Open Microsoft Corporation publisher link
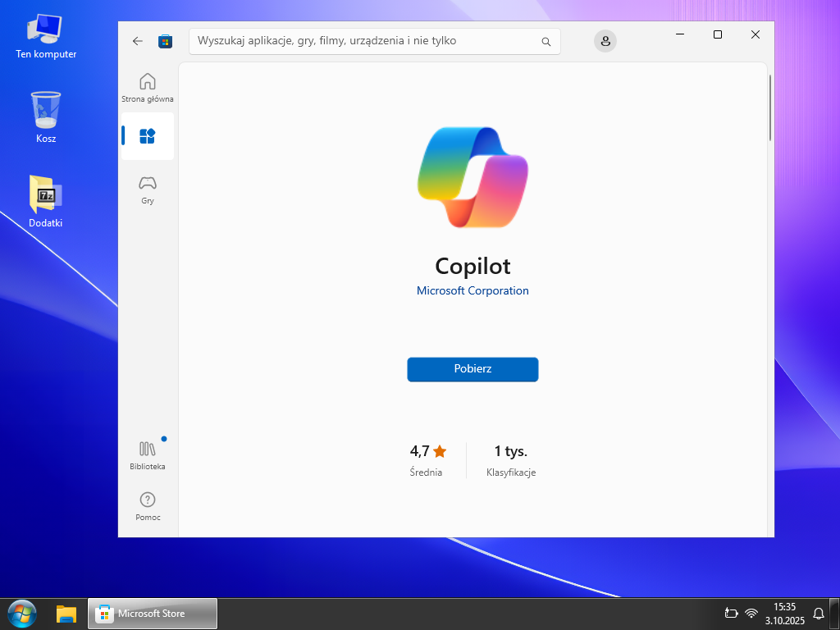 472,290
